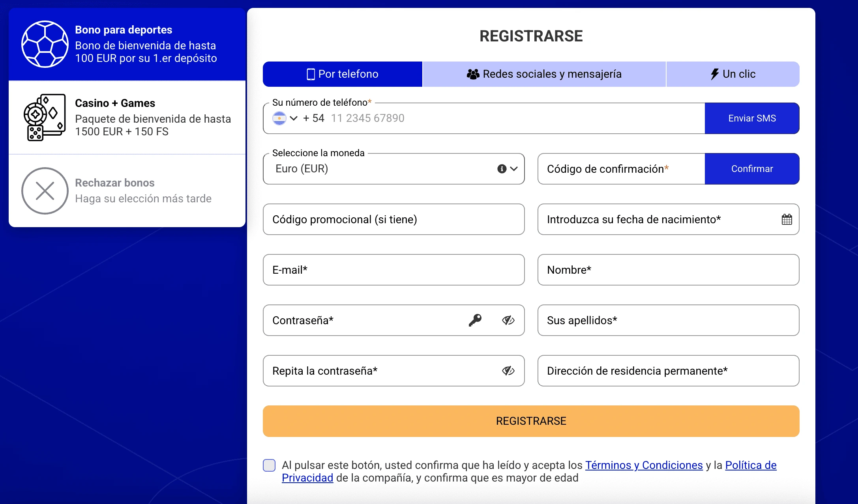Toggle Contraseña visibility eye icon
The height and width of the screenshot is (504, 858).
click(508, 320)
